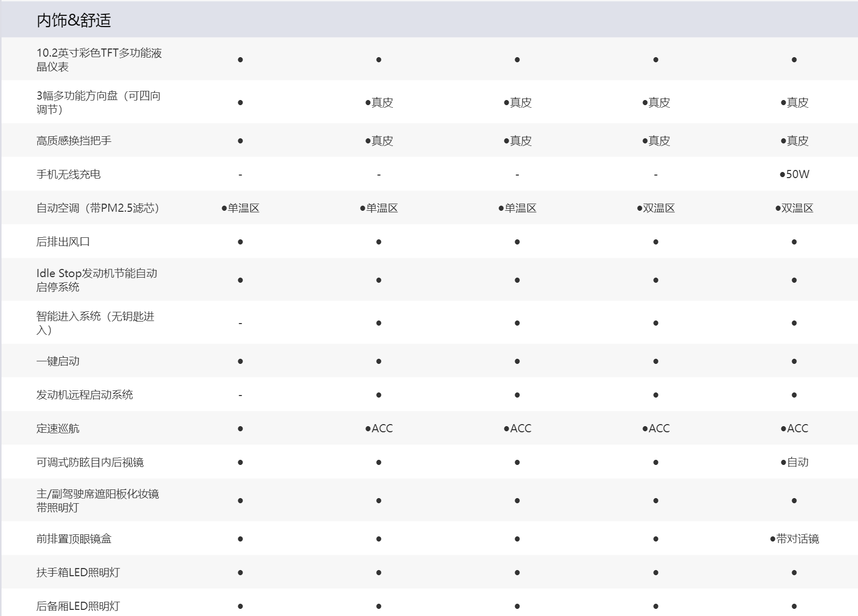Select the 10.2英寸彩色TFT多功能液晶仪表 row label

pos(99,60)
